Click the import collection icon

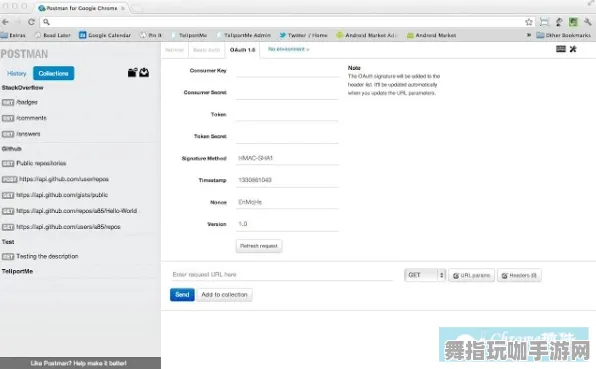tap(144, 72)
